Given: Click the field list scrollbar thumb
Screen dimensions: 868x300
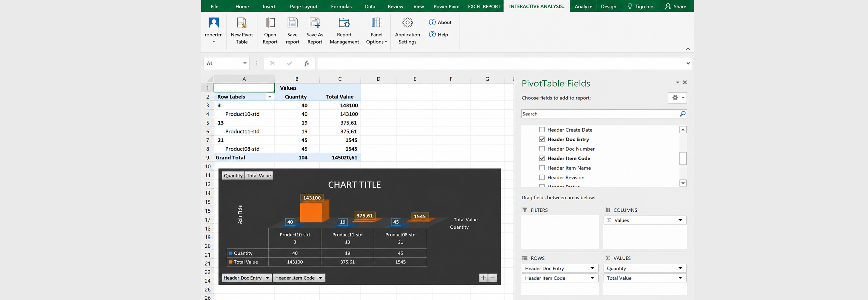Looking at the screenshot, I should (683, 159).
